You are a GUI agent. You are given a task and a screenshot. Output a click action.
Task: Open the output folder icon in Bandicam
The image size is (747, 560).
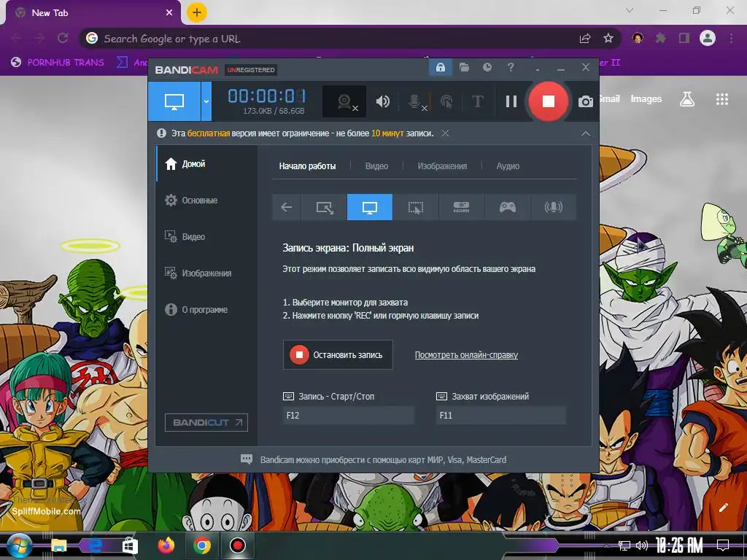(x=464, y=68)
